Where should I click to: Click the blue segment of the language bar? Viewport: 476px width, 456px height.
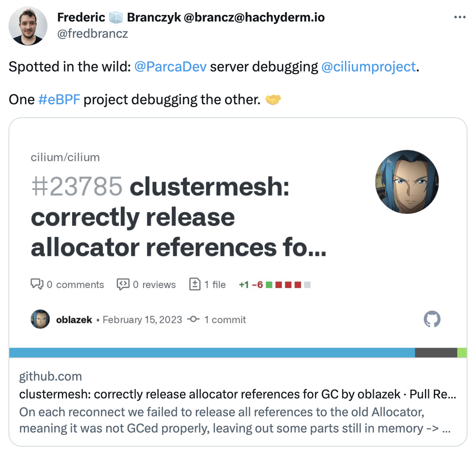(x=212, y=352)
